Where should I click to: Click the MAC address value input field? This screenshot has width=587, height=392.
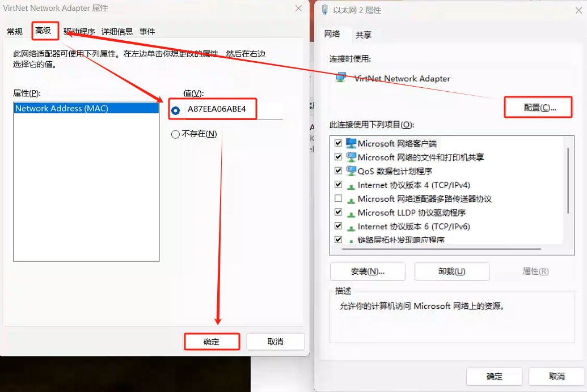tap(233, 109)
